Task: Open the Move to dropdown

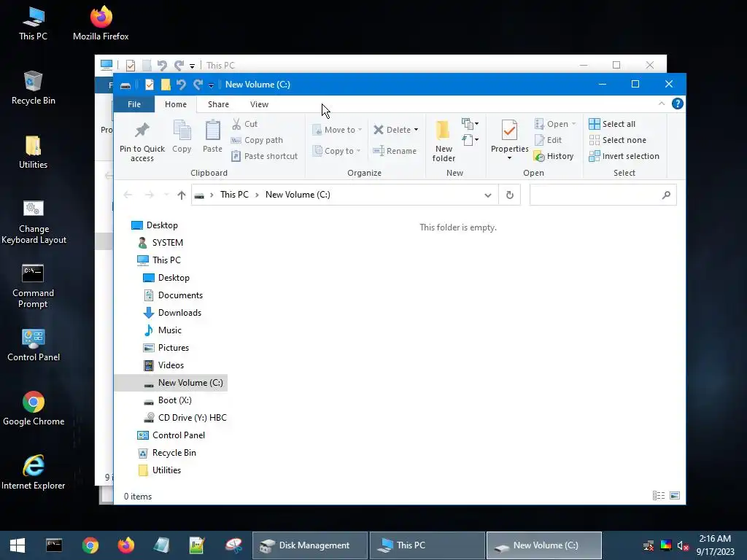Action: tap(337, 130)
